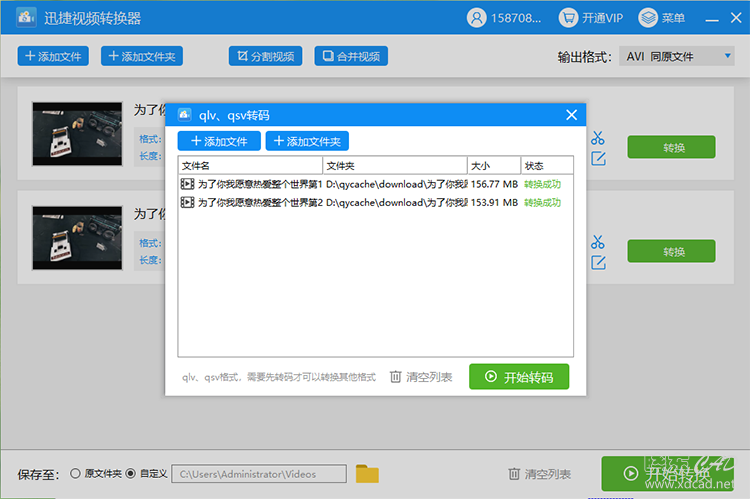
Task: Click the 开通VIP shopping cart icon
Action: click(x=568, y=18)
